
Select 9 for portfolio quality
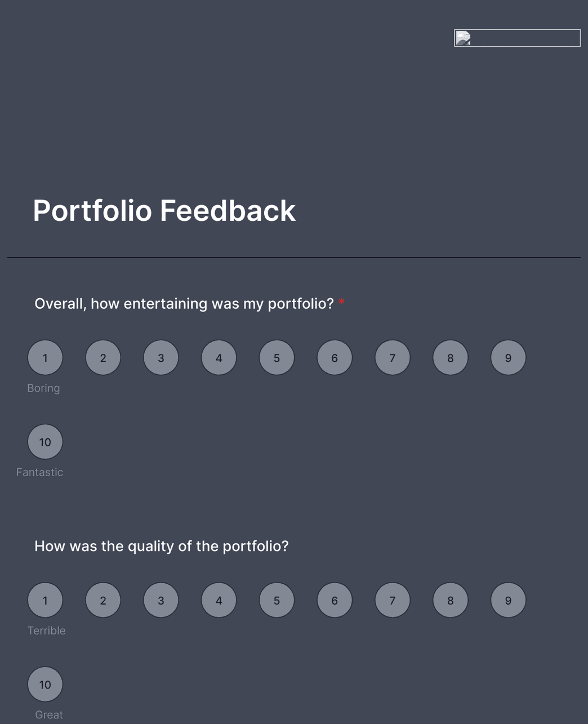tap(508, 600)
